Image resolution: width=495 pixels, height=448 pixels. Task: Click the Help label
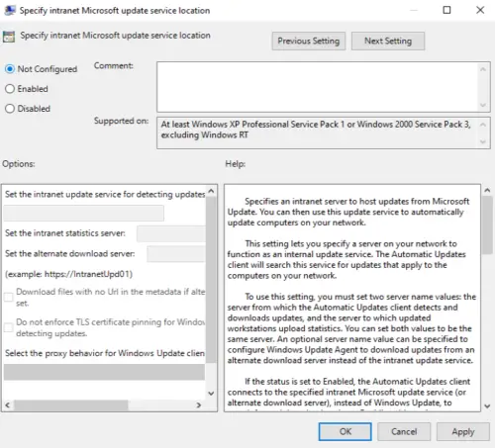tap(236, 164)
